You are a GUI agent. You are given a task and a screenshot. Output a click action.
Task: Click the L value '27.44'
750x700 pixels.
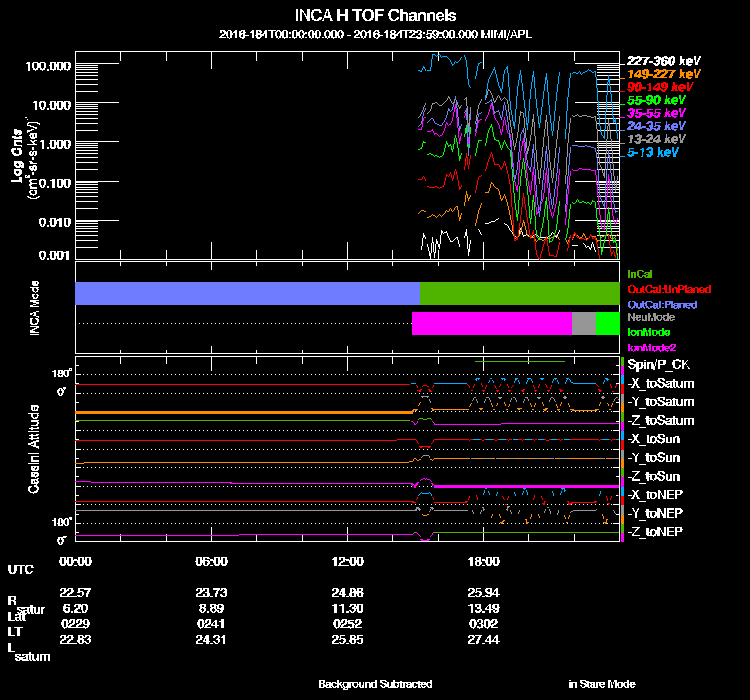484,640
